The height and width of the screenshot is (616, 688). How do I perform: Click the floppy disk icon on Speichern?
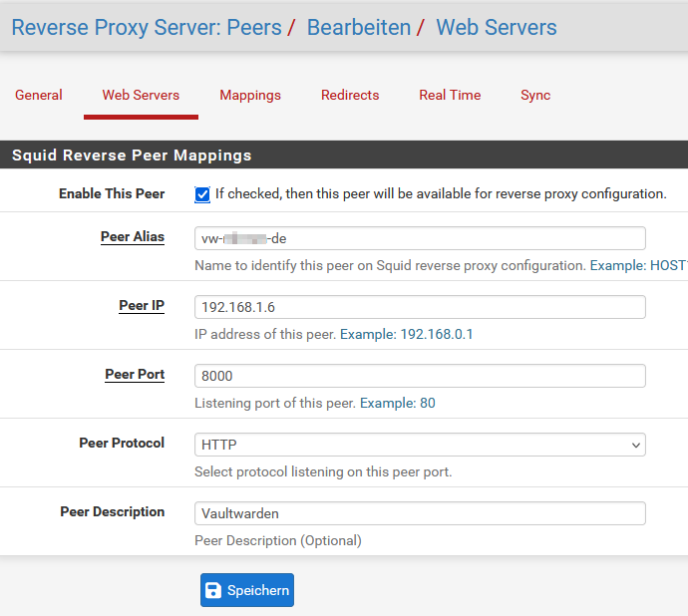212,590
